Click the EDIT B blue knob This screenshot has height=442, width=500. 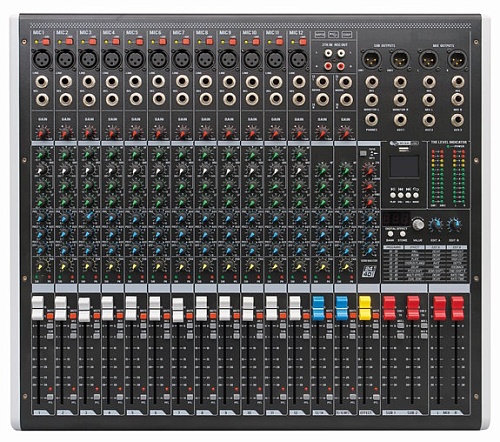tap(454, 225)
